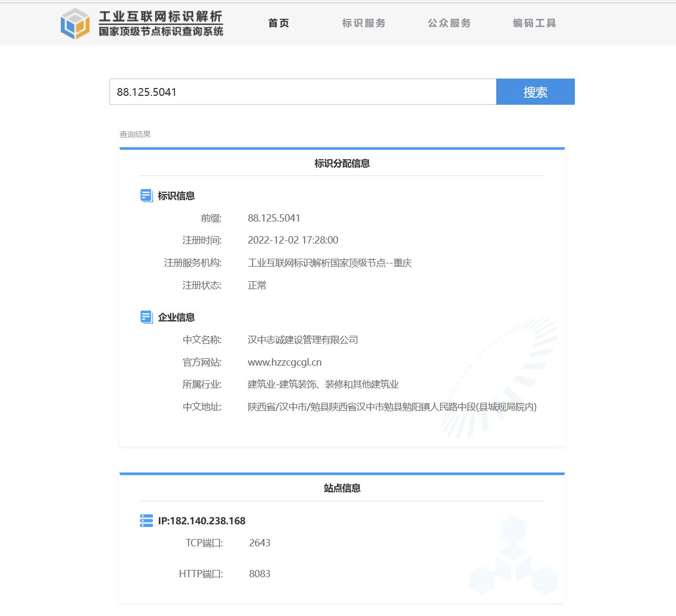Click the IP:182.140.238.168 label
This screenshot has height=616, width=676.
[202, 521]
